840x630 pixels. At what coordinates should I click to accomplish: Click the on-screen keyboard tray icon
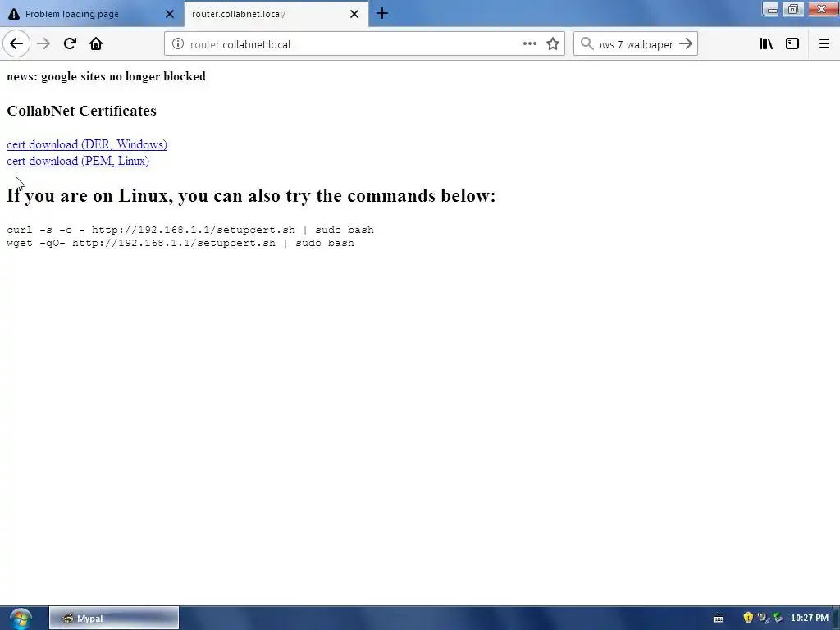tap(719, 619)
